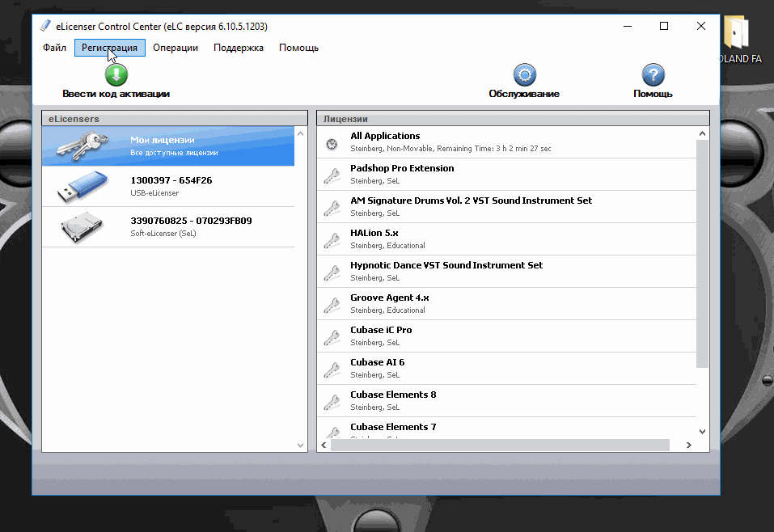This screenshot has height=532, width=774.
Task: Click the eLicensers panel header
Action: click(x=175, y=118)
